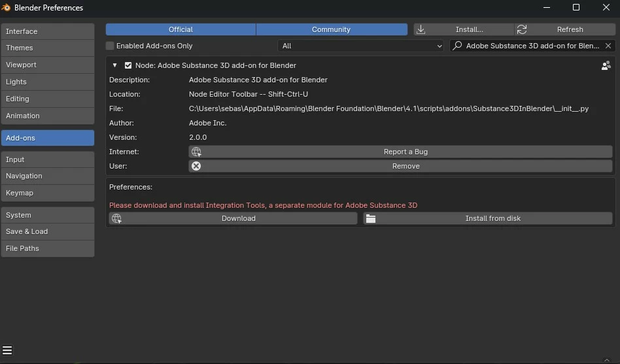Toggle the Official add-ons filter

181,29
